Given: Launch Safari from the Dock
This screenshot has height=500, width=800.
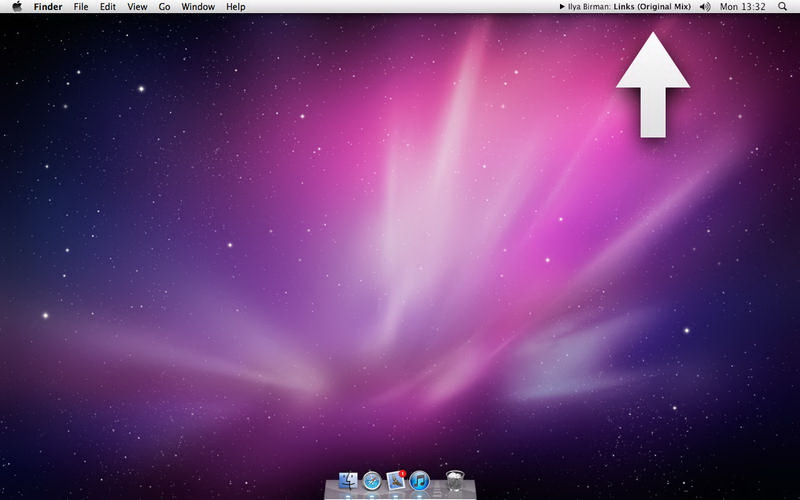Looking at the screenshot, I should [372, 481].
